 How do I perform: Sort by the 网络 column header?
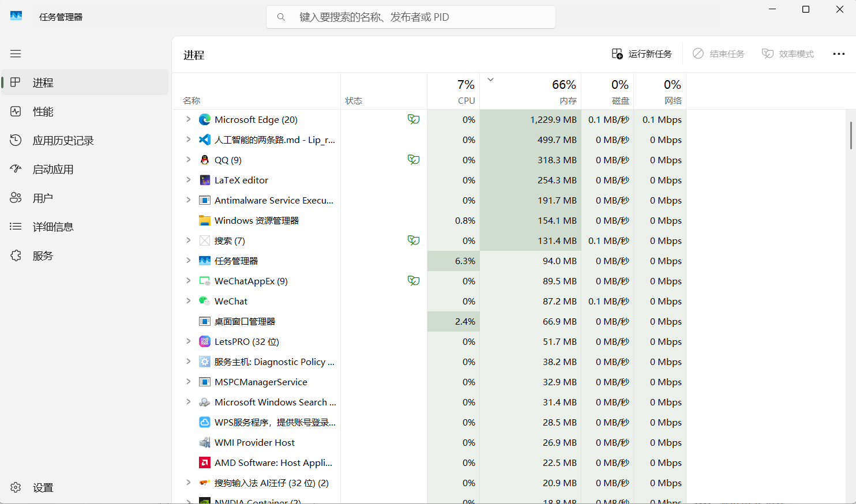point(660,91)
